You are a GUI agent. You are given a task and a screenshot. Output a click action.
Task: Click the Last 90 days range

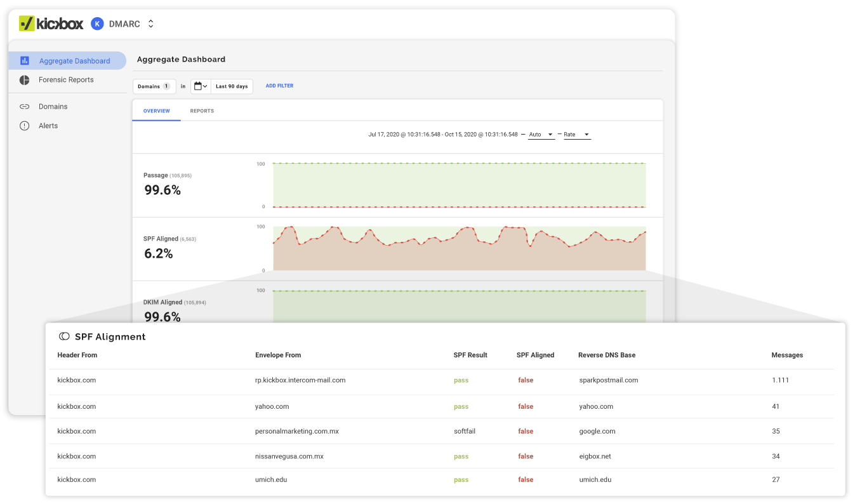232,86
